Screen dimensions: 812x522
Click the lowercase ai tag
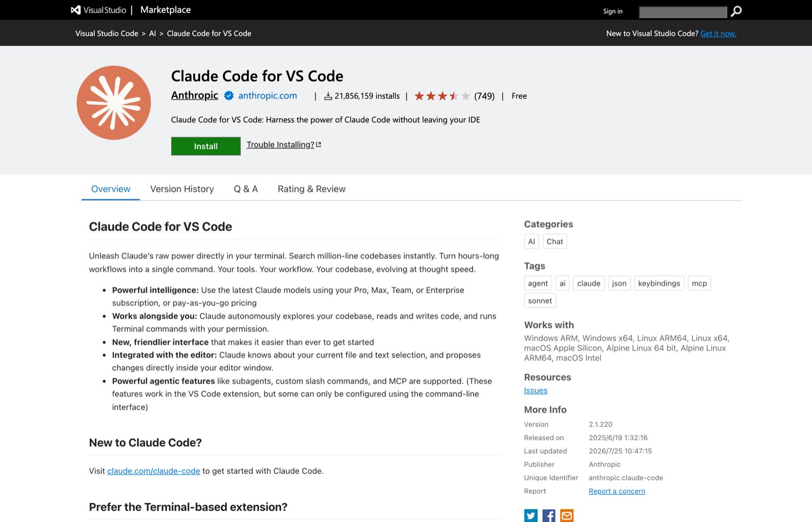tap(562, 283)
